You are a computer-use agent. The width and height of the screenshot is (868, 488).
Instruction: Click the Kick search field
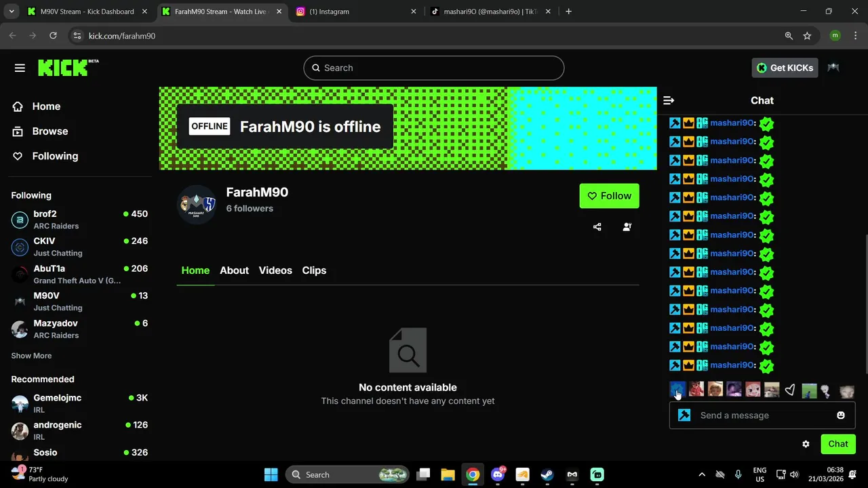434,68
